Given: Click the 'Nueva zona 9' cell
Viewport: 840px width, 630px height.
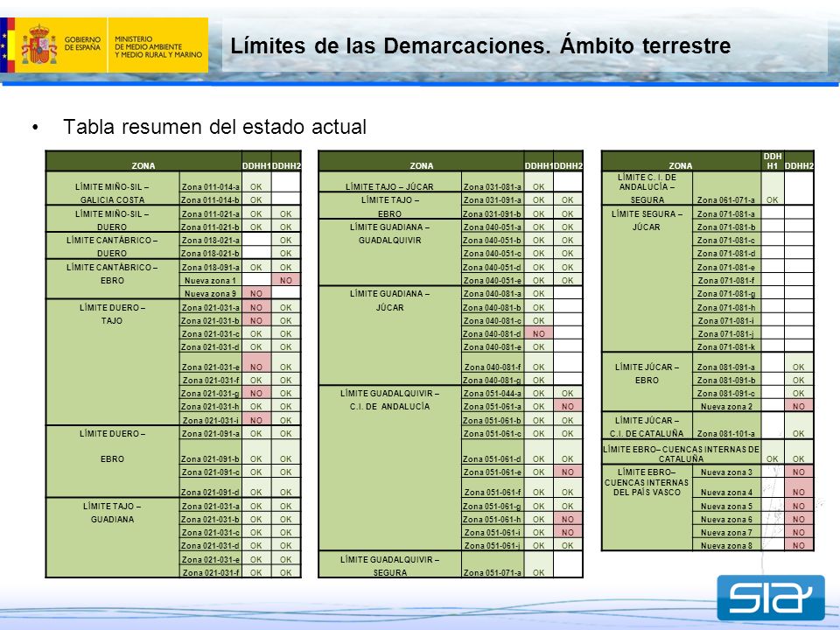Looking at the screenshot, I should pos(211,293).
